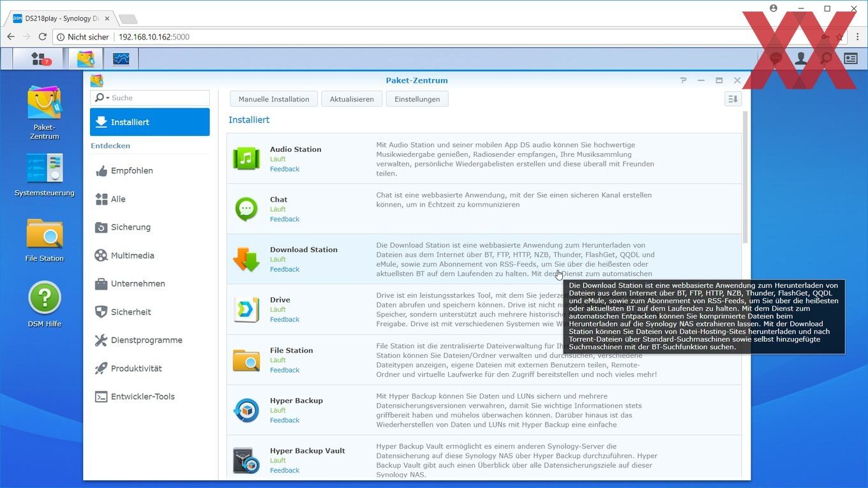The image size is (868, 488).
Task: Click the Entwickler-Tools terminal icon
Action: [101, 397]
